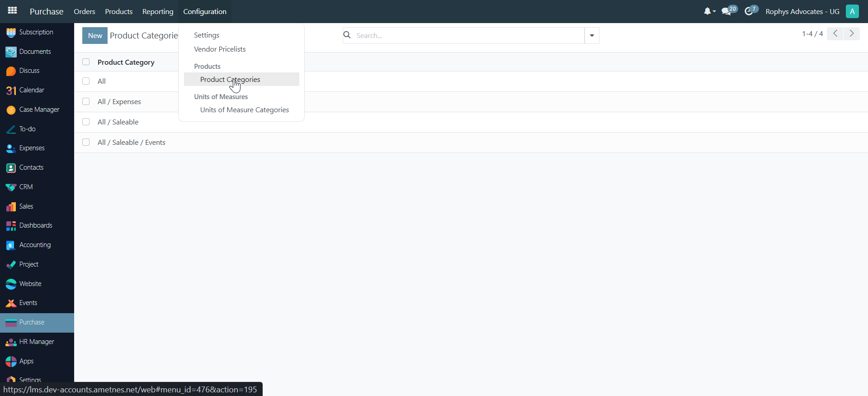Open Sales app in sidebar
This screenshot has width=868, height=396.
click(x=37, y=206)
